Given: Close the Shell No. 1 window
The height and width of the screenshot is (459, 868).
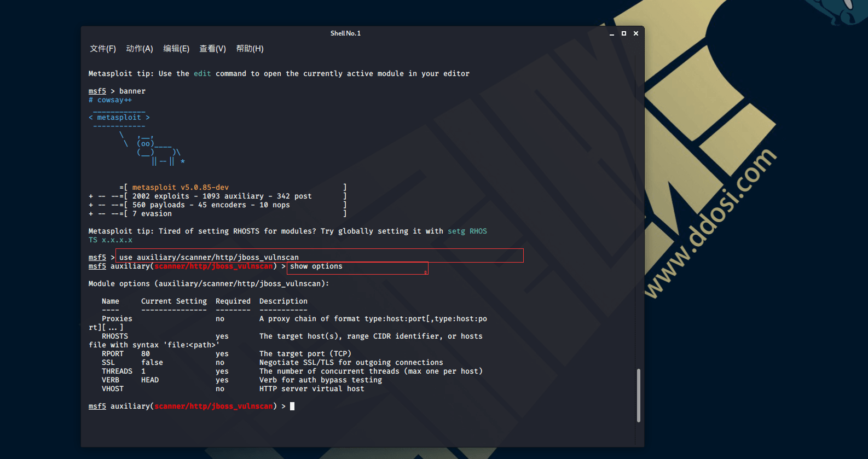Looking at the screenshot, I should (636, 33).
